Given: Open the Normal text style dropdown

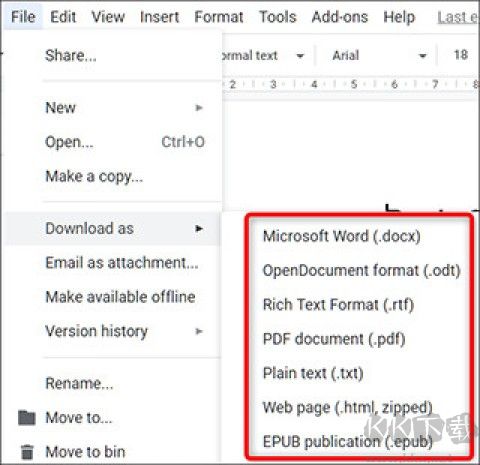Looking at the screenshot, I should pos(263,56).
